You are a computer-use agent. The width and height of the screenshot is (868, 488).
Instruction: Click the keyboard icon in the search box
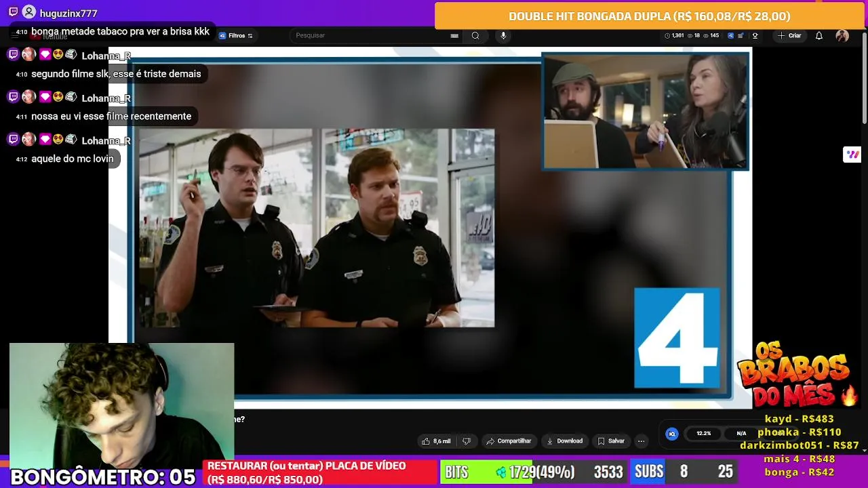(x=454, y=36)
